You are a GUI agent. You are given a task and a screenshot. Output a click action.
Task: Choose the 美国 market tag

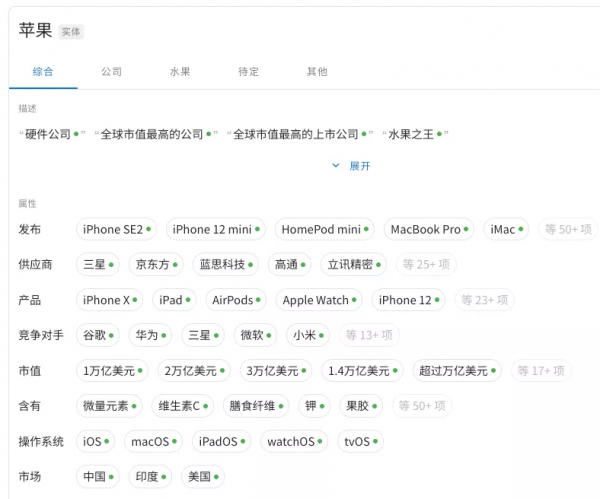pos(203,476)
